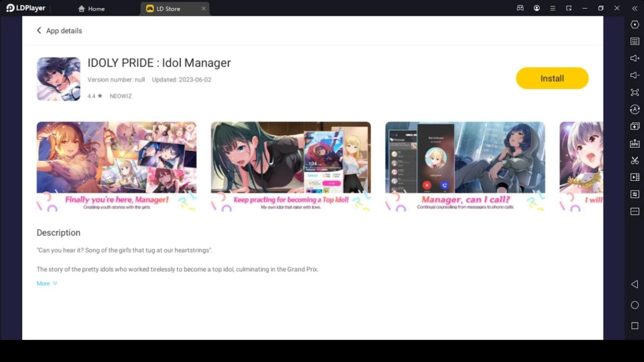Viewport: 644px width, 362px height.
Task: Click the 'Version number: null' text
Action: [116, 80]
